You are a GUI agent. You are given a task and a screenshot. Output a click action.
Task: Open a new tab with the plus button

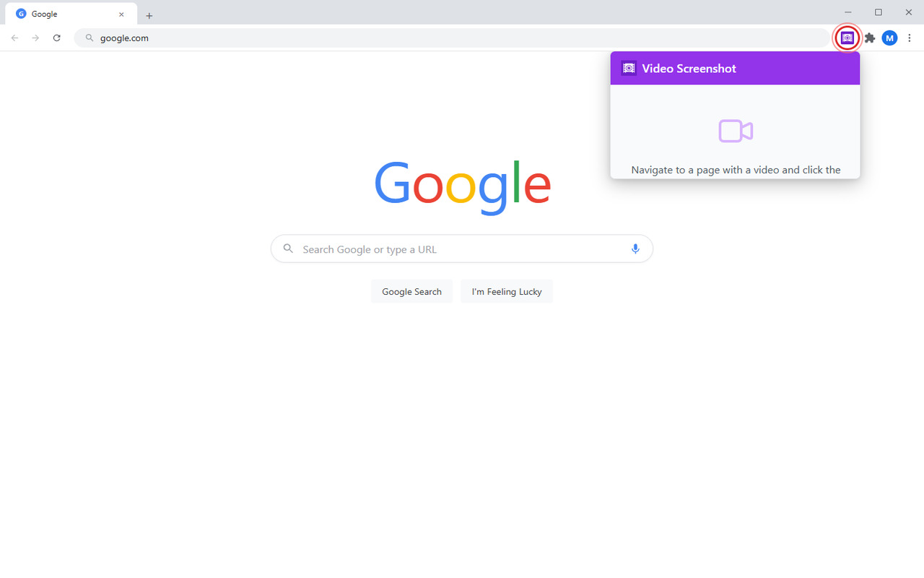coord(149,15)
